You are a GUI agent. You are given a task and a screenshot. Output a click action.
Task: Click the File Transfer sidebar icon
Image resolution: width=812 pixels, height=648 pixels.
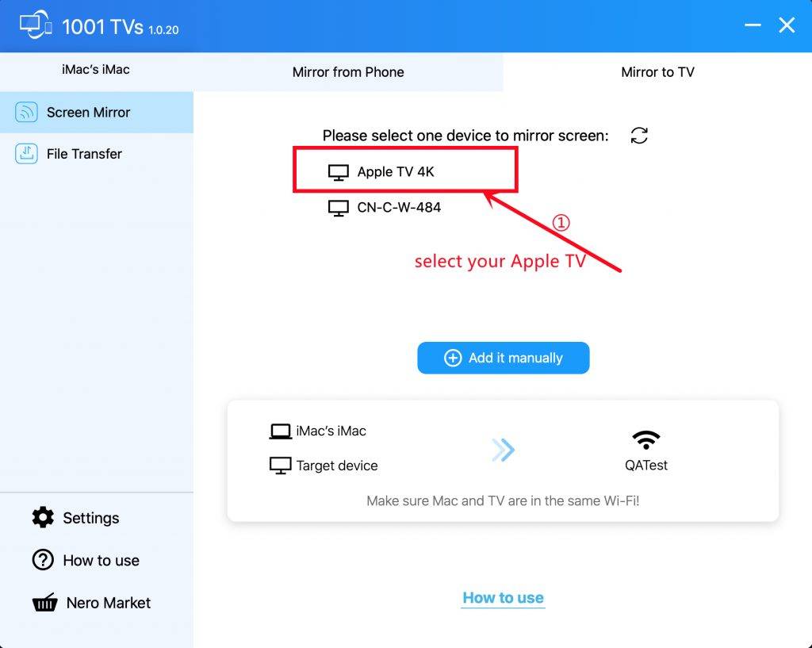click(x=26, y=154)
